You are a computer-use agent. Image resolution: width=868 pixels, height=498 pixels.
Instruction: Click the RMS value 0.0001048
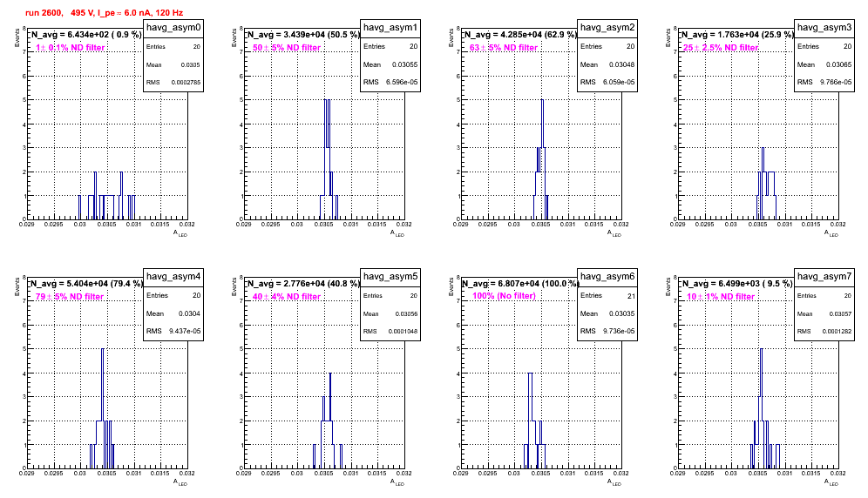tap(403, 332)
